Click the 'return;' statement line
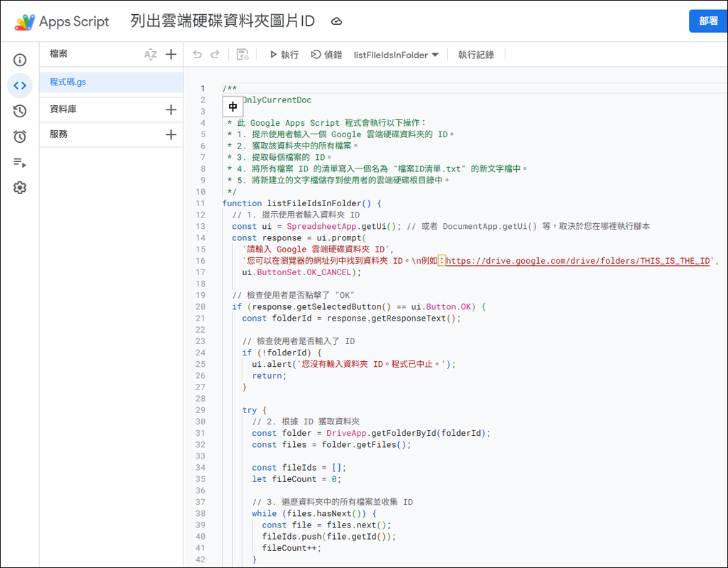The height and width of the screenshot is (568, 728). coord(269,376)
